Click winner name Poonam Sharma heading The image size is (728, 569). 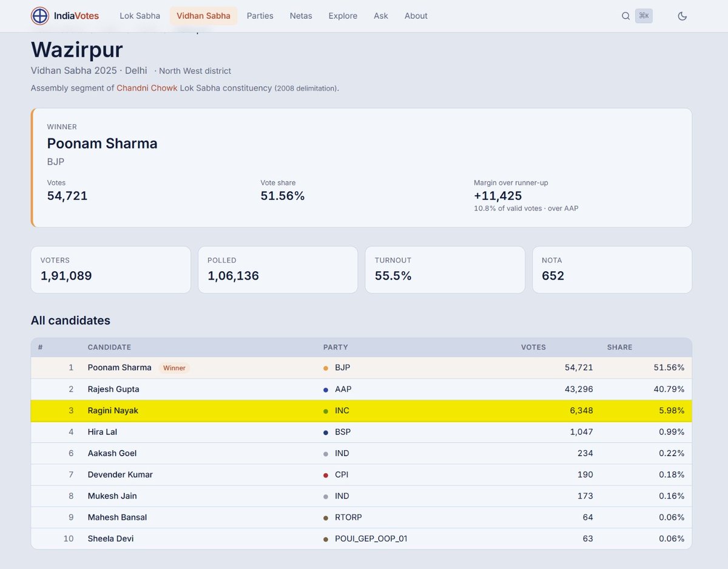pos(102,144)
